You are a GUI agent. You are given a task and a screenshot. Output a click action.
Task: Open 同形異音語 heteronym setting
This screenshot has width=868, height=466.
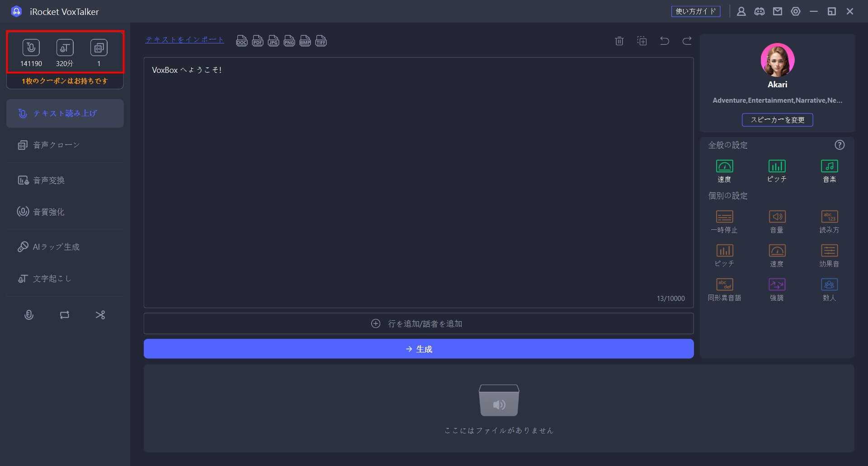click(x=724, y=290)
